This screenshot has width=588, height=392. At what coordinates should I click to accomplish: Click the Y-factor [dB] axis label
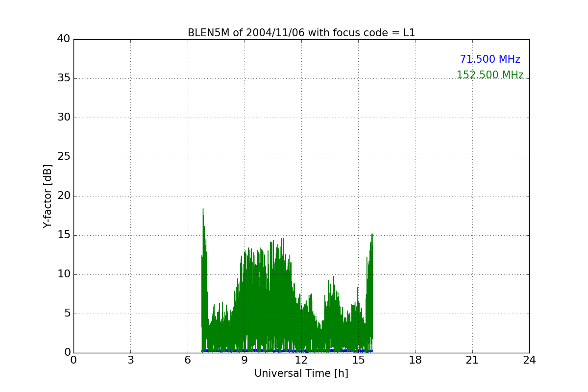click(x=48, y=196)
